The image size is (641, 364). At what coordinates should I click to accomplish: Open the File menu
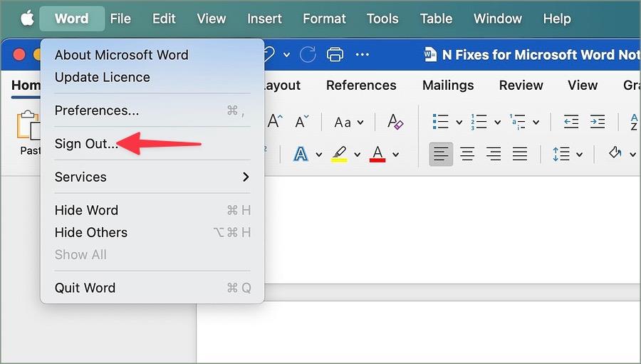pyautogui.click(x=120, y=19)
